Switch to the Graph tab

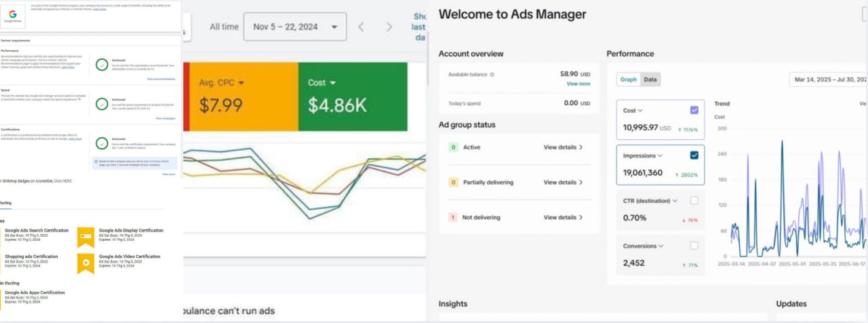(x=629, y=80)
